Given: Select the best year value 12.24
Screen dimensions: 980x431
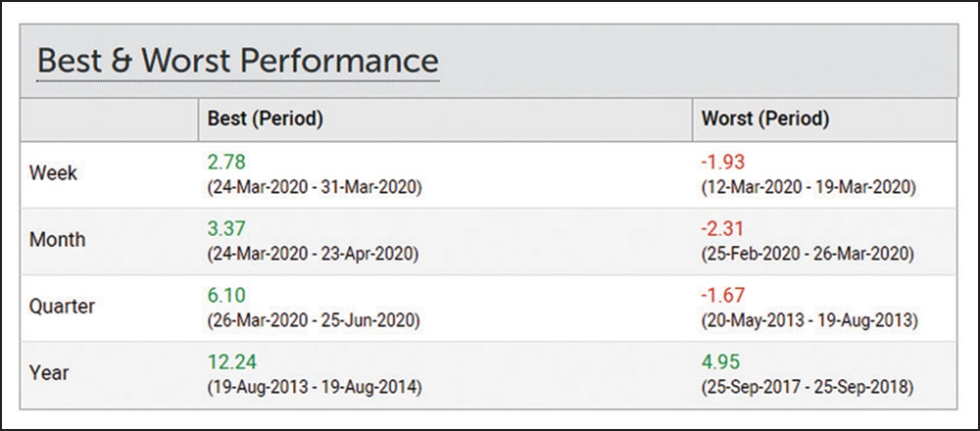Looking at the screenshot, I should pos(229,362).
